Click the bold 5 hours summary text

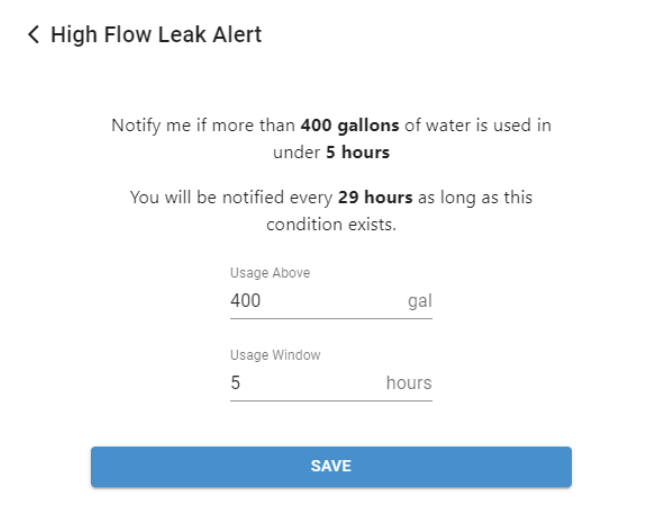point(357,154)
